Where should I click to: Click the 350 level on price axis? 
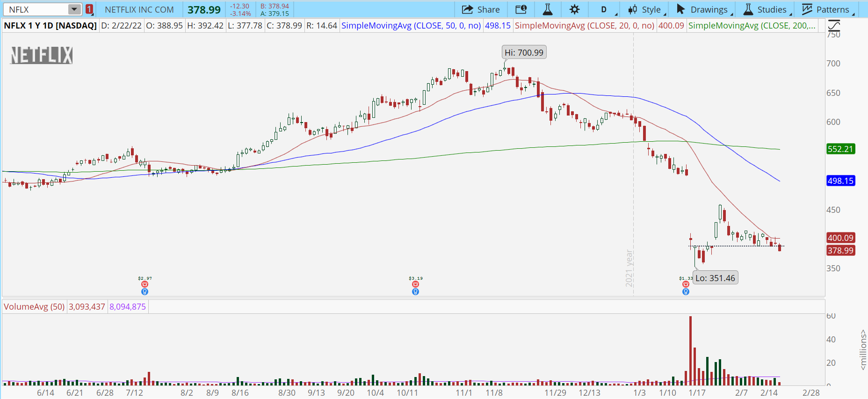tap(833, 268)
